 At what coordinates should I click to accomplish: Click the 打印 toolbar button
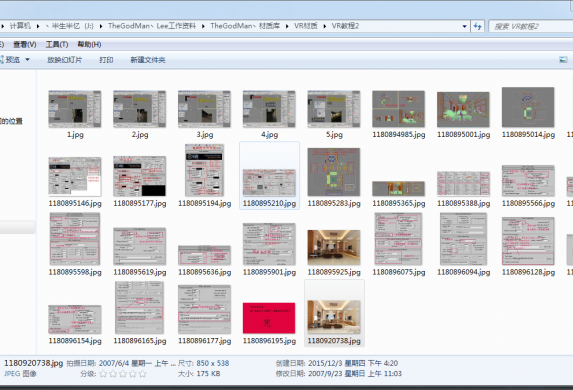(106, 60)
